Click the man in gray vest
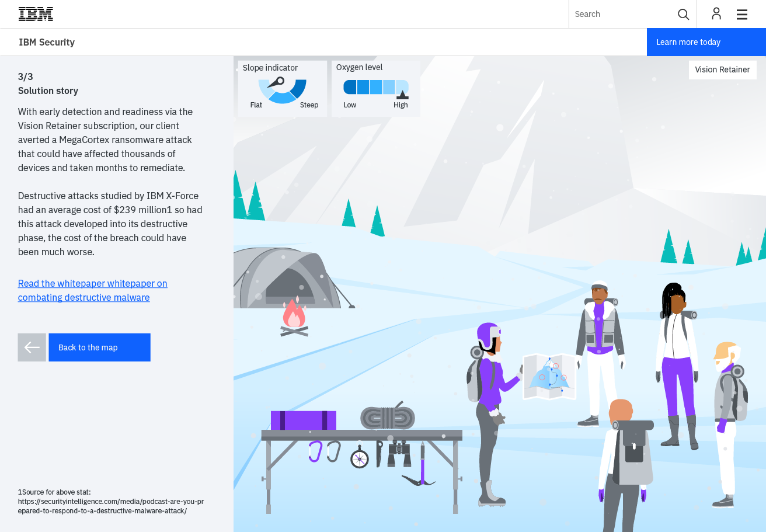 (600, 354)
